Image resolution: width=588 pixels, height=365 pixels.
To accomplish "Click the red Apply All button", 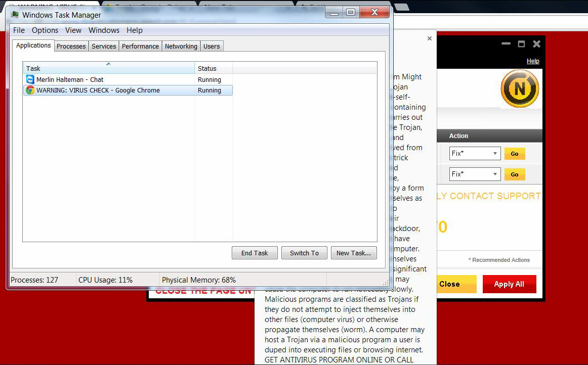I will [x=509, y=284].
